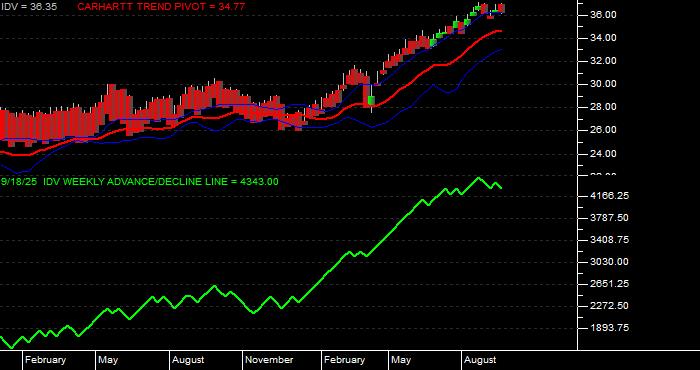Click the first February label on time axis
Image resolution: width=700 pixels, height=370 pixels.
46,360
